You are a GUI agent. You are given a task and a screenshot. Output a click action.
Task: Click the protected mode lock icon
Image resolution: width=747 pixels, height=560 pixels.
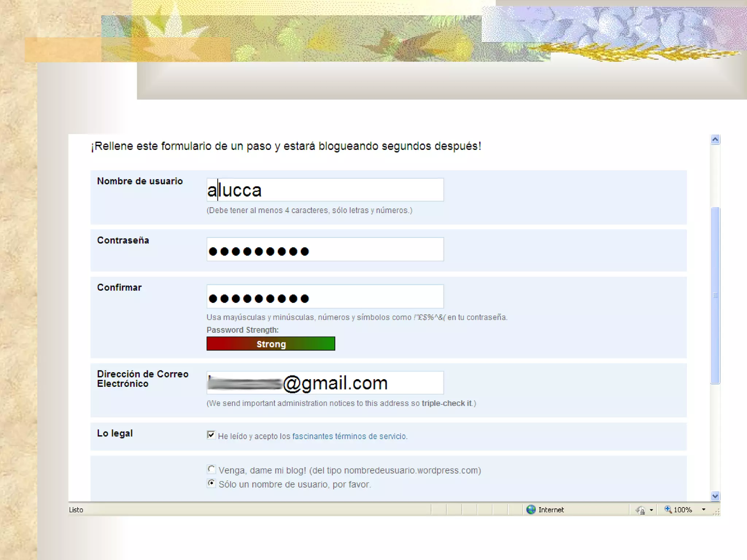[640, 510]
